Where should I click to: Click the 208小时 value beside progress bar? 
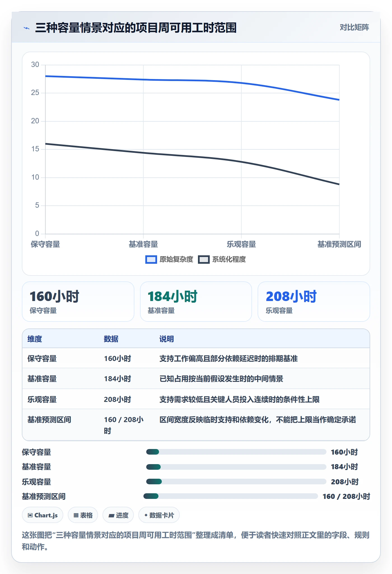345,482
